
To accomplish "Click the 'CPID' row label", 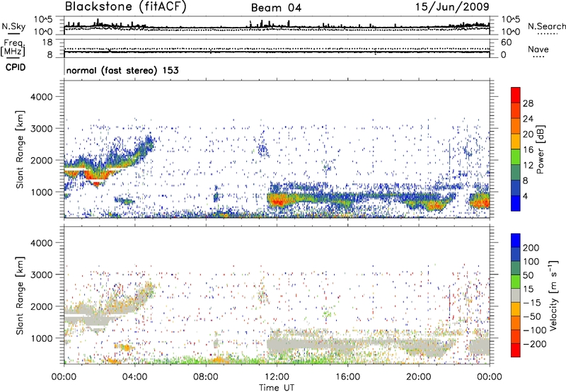I will pyautogui.click(x=16, y=67).
